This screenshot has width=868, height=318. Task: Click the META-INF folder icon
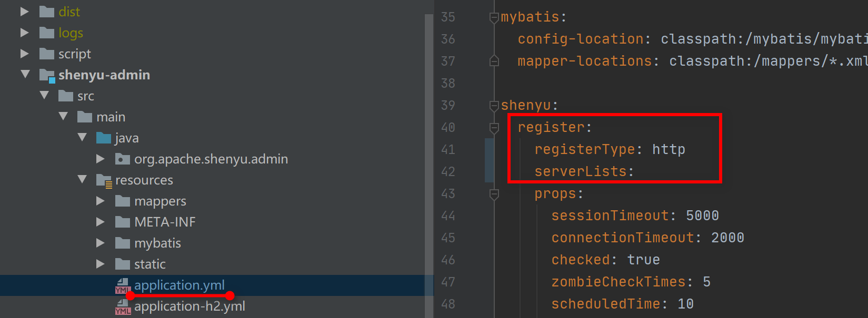click(x=123, y=222)
